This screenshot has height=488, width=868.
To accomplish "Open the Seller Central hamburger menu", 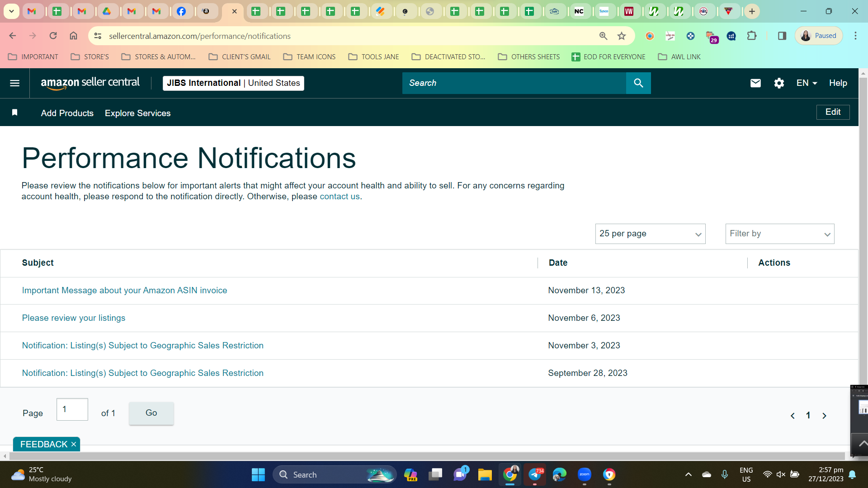I will [x=14, y=83].
